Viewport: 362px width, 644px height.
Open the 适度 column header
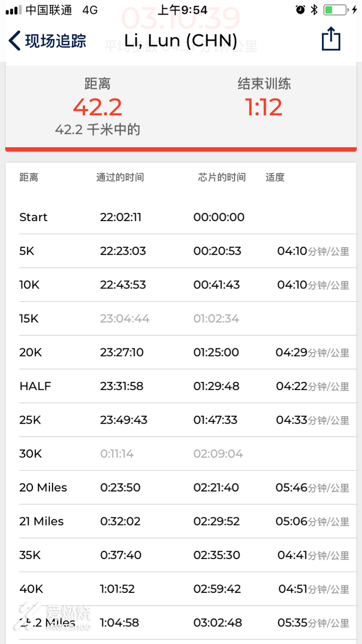pyautogui.click(x=275, y=177)
